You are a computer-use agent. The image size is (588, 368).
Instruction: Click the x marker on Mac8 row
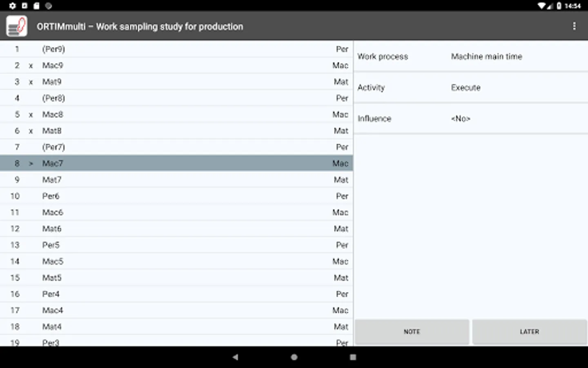(31, 114)
